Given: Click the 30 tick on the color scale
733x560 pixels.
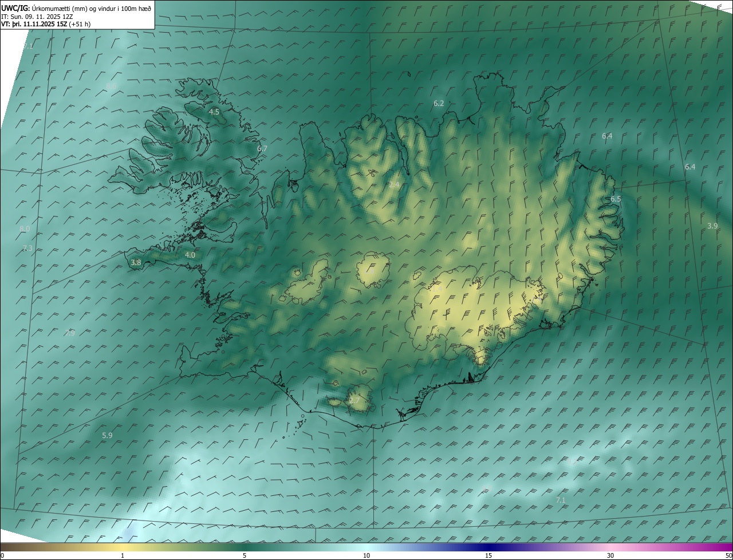Looking at the screenshot, I should pos(610,555).
